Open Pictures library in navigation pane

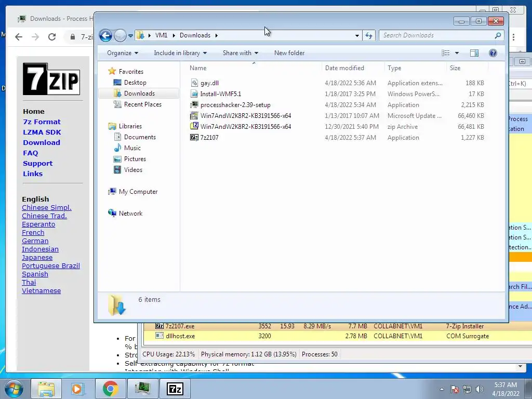(x=135, y=159)
